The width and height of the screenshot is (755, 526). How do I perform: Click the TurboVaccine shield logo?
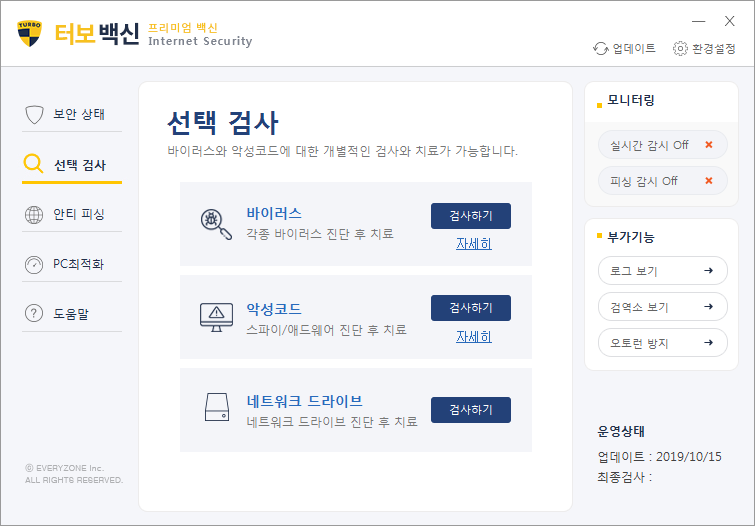pyautogui.click(x=30, y=33)
